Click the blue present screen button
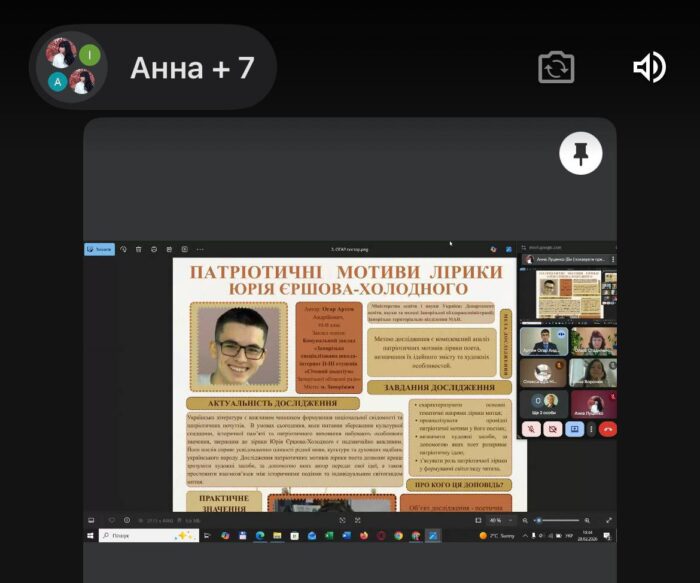The width and height of the screenshot is (700, 583). point(574,429)
